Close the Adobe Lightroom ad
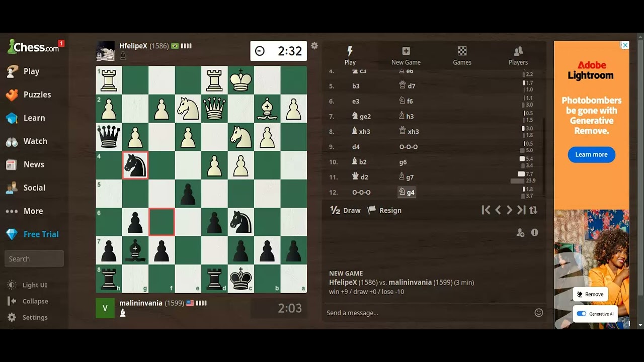 point(625,45)
